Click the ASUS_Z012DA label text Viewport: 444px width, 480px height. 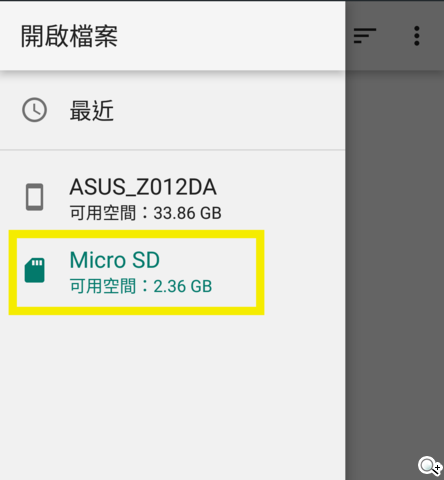(x=143, y=187)
